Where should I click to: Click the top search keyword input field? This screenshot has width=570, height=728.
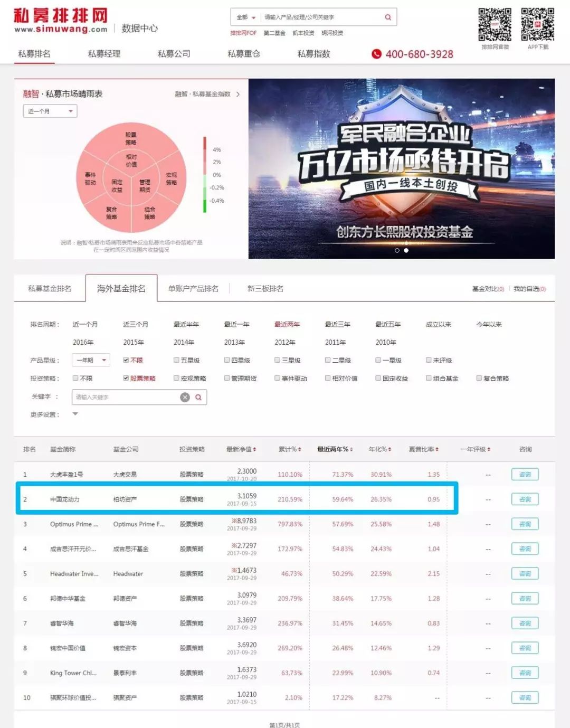click(322, 17)
